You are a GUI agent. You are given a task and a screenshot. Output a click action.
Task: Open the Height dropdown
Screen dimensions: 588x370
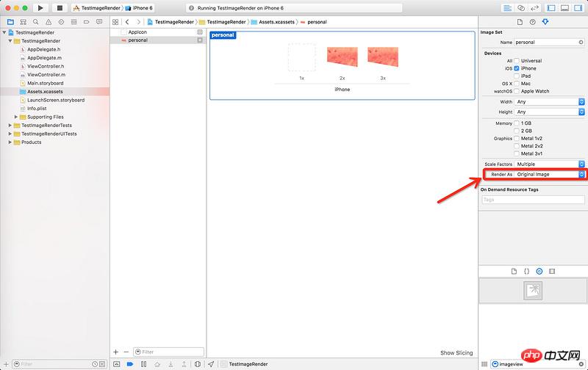tap(549, 112)
